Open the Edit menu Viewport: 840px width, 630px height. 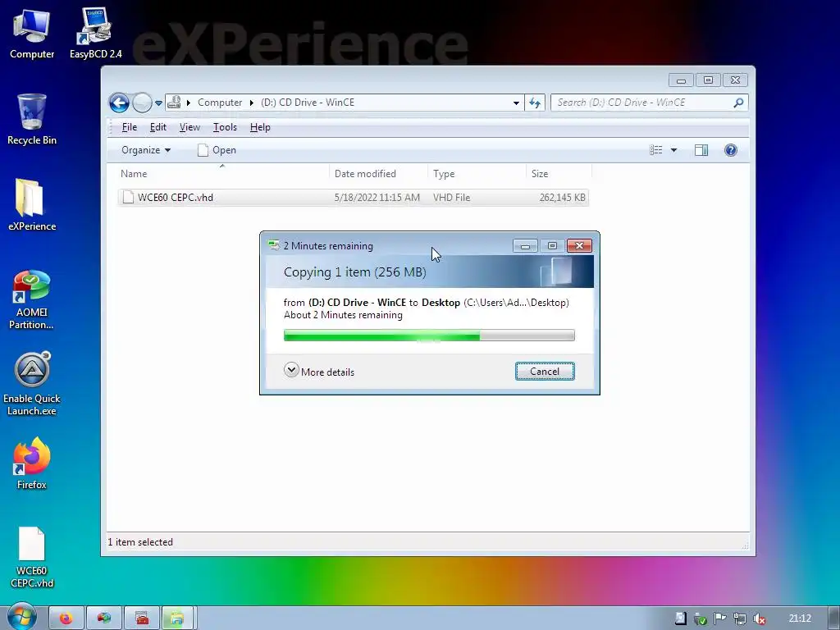tap(157, 127)
